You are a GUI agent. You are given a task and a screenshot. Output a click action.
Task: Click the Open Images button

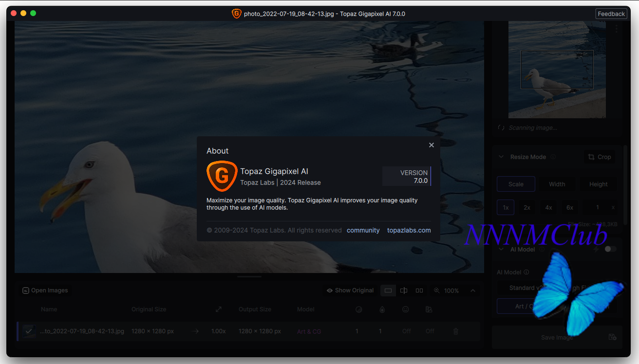pos(45,291)
